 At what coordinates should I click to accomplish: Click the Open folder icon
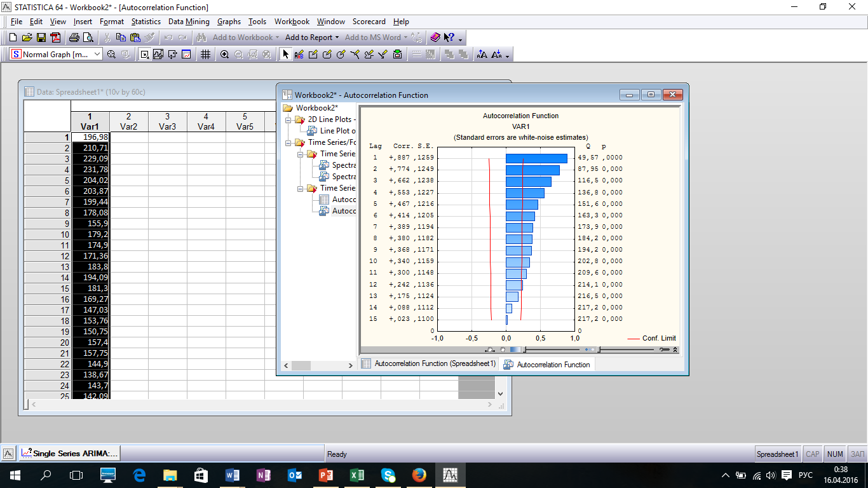(x=27, y=37)
